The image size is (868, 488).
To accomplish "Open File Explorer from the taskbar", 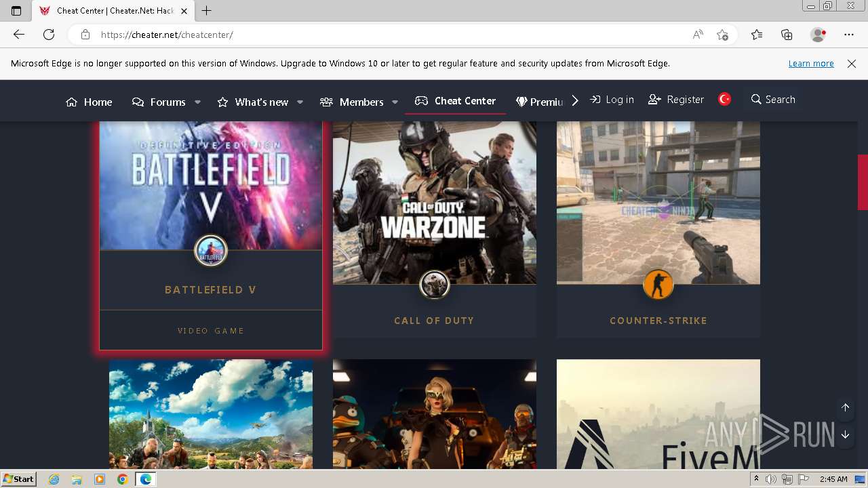I will tap(77, 479).
